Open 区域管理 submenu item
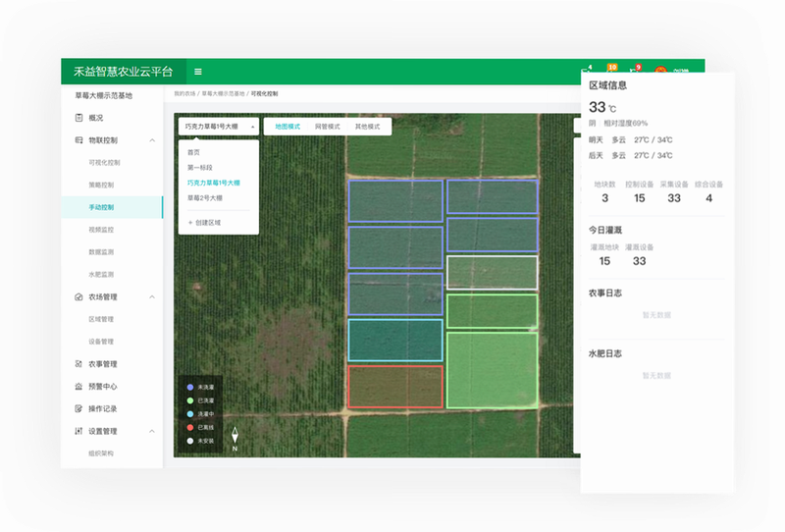This screenshot has height=532, width=785. 101,319
